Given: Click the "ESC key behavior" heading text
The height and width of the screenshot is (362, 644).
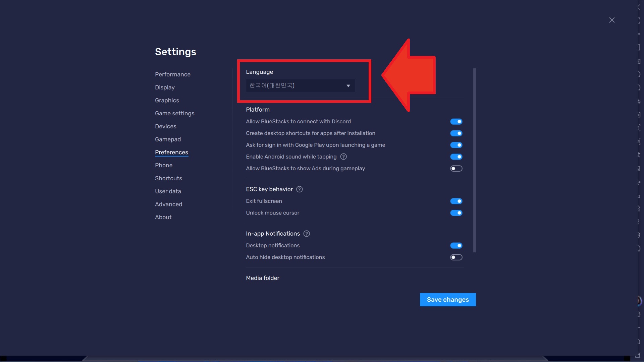Looking at the screenshot, I should [269, 189].
